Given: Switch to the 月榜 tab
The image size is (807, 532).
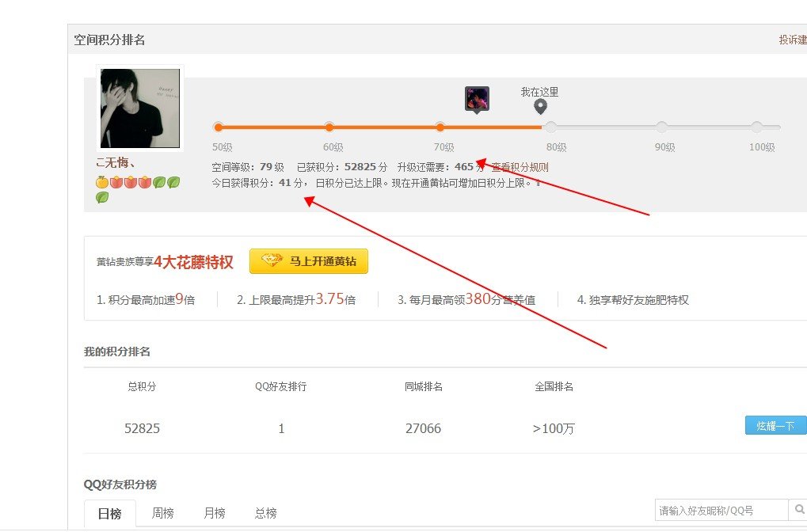Looking at the screenshot, I should (x=214, y=513).
